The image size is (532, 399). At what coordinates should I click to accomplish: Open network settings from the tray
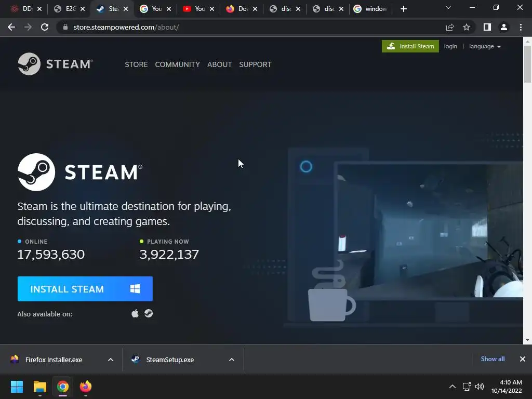[467, 387]
